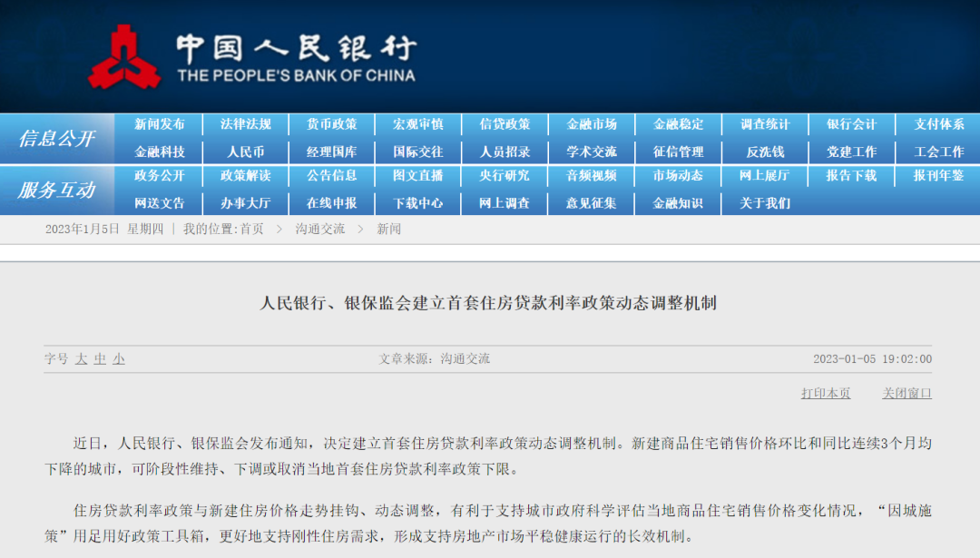The image size is (980, 558).
Task: Click the 服务互动 category header
Action: (x=57, y=190)
